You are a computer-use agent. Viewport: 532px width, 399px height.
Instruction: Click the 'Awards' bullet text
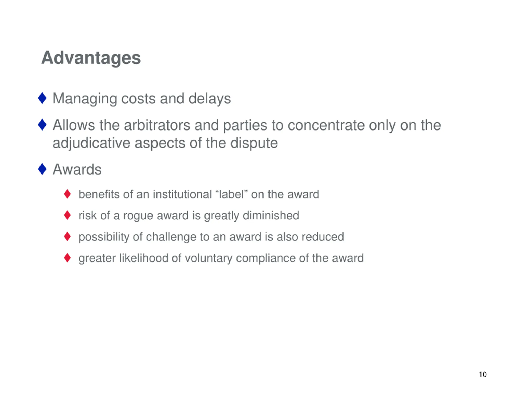click(77, 169)
